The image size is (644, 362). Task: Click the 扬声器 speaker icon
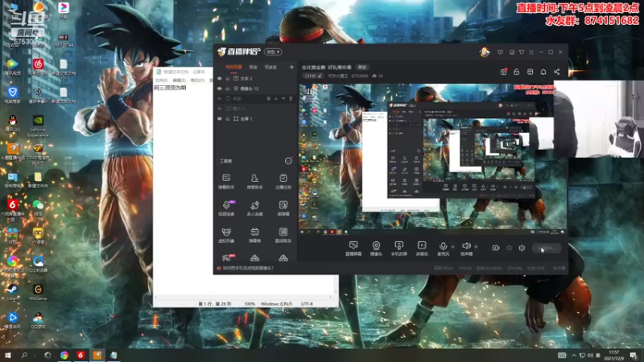click(466, 246)
